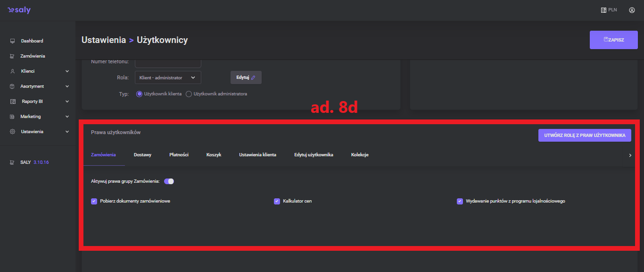Open the user account profile icon
The height and width of the screenshot is (272, 644).
pos(632,10)
